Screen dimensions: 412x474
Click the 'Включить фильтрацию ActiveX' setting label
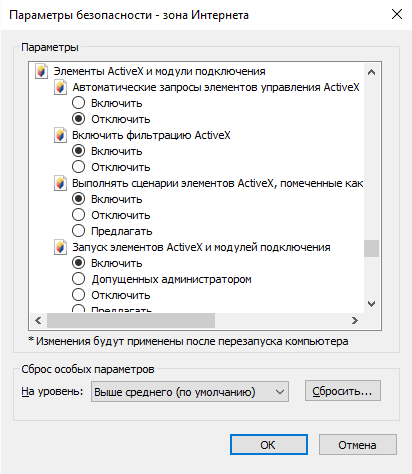point(151,135)
